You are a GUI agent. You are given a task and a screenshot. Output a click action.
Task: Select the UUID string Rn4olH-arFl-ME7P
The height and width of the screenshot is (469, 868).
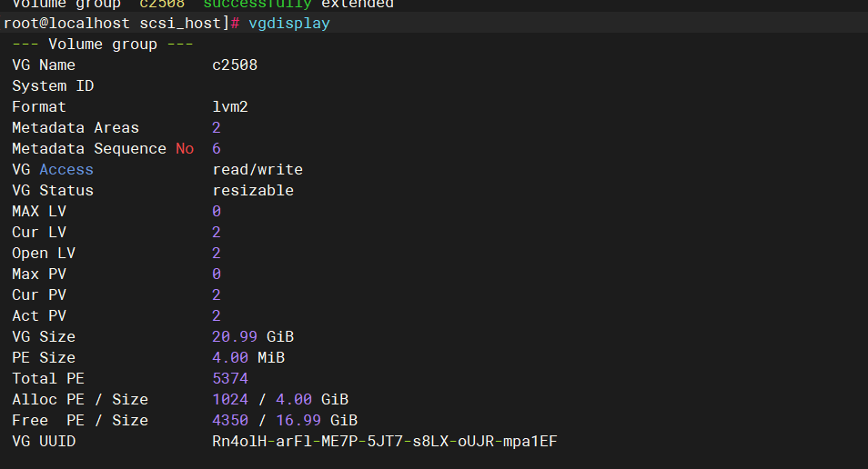[385, 442]
